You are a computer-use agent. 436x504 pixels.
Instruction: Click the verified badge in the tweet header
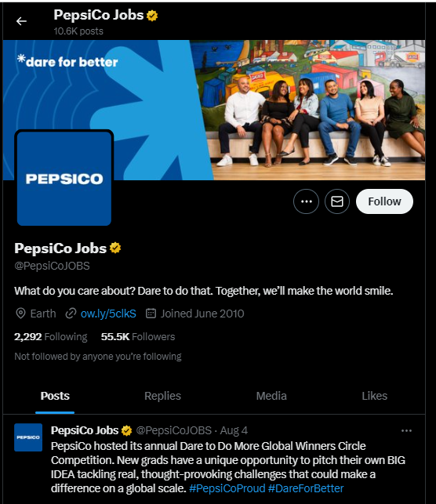click(x=127, y=431)
